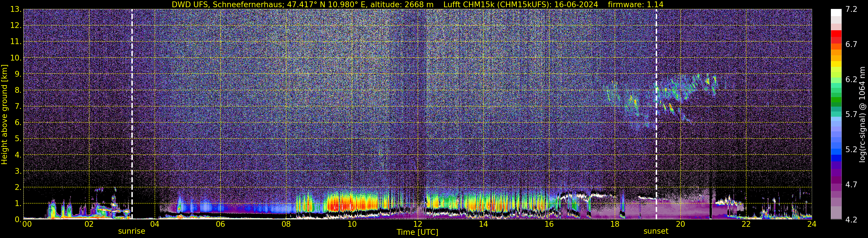868x238 pixels.
Task: Click the '04' time tick label
Action: 154,224
